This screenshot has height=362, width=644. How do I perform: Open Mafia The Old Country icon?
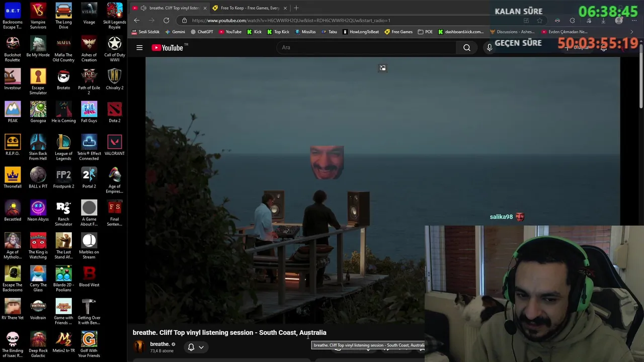(x=63, y=49)
